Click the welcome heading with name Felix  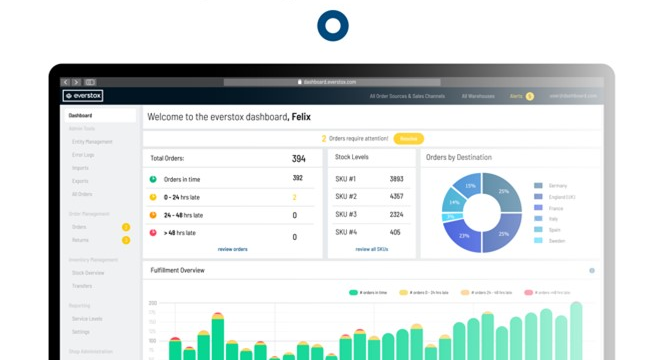pyautogui.click(x=229, y=117)
